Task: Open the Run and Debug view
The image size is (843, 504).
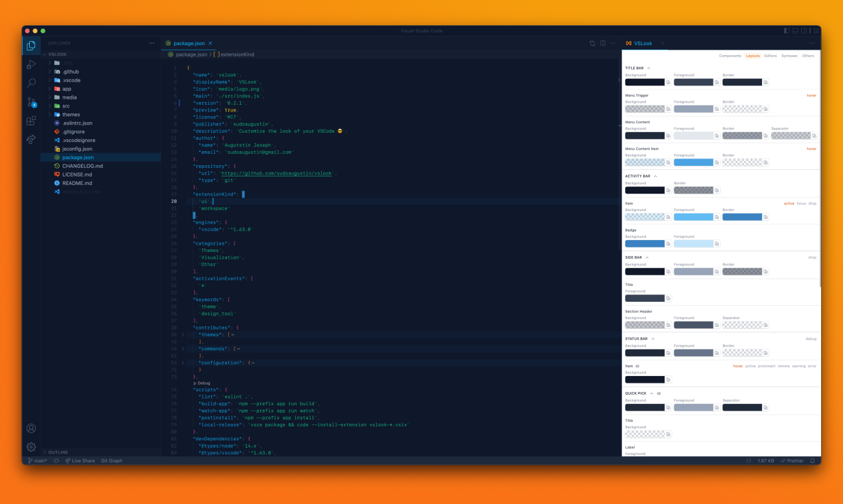Action: tap(31, 64)
